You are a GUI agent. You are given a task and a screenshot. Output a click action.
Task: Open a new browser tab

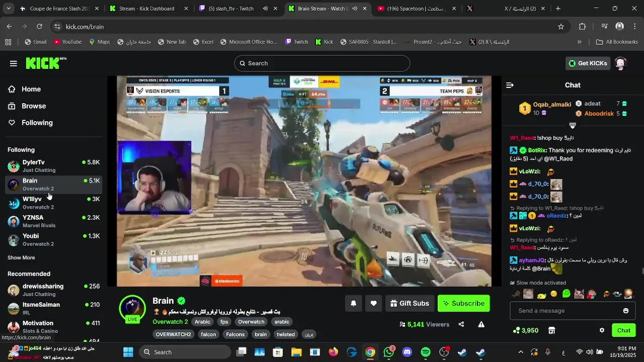coord(558,9)
